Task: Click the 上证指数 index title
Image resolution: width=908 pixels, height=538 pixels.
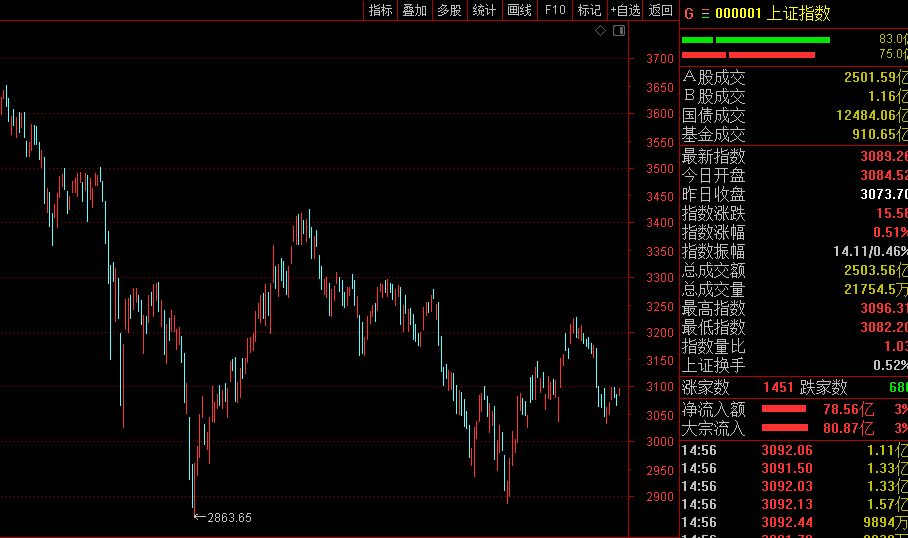Action: (798, 13)
